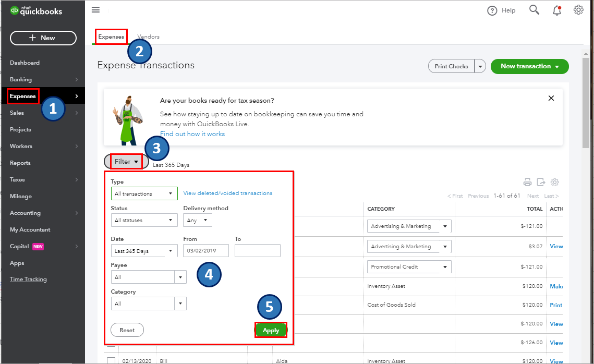Click View link for $3.07 row
The image size is (594, 364).
pos(556,246)
